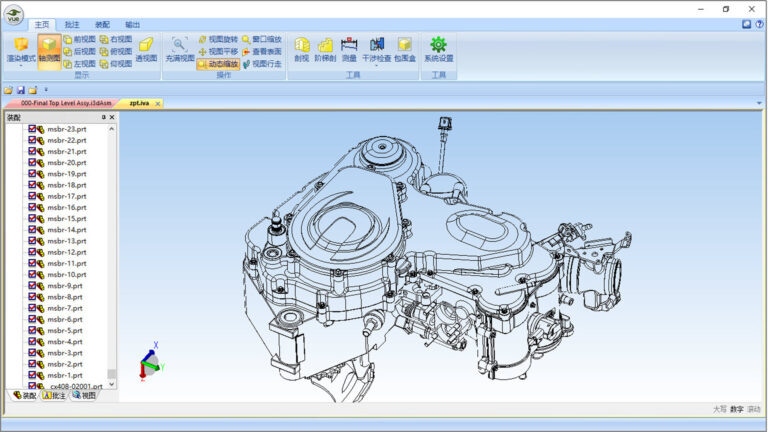The width and height of the screenshot is (768, 432).
Task: Close the 装配 side panel
Action: pos(112,118)
